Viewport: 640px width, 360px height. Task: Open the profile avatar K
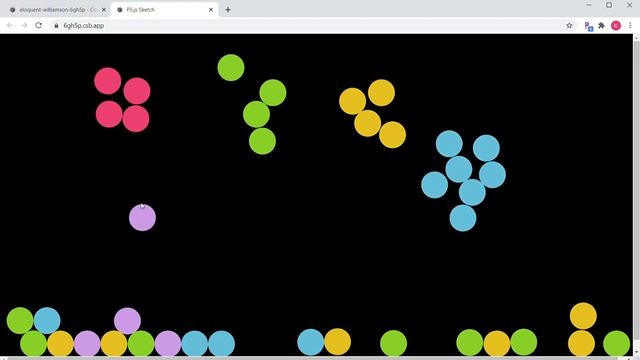click(x=616, y=25)
